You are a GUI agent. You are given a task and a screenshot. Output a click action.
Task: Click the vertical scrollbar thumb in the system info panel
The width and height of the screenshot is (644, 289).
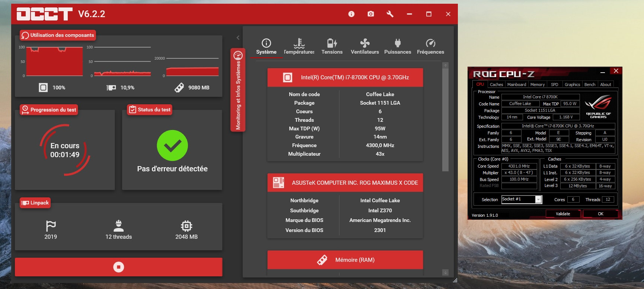(445, 120)
